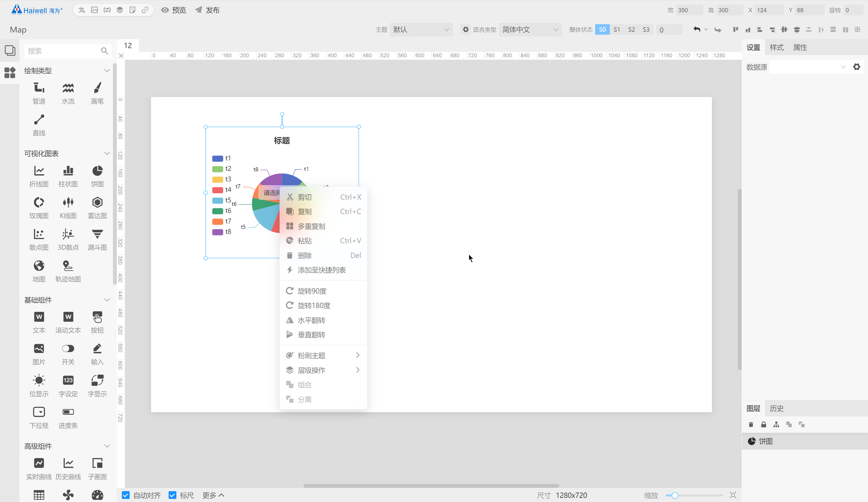Switch overall state to S2
The image size is (868, 502).
coord(631,29)
